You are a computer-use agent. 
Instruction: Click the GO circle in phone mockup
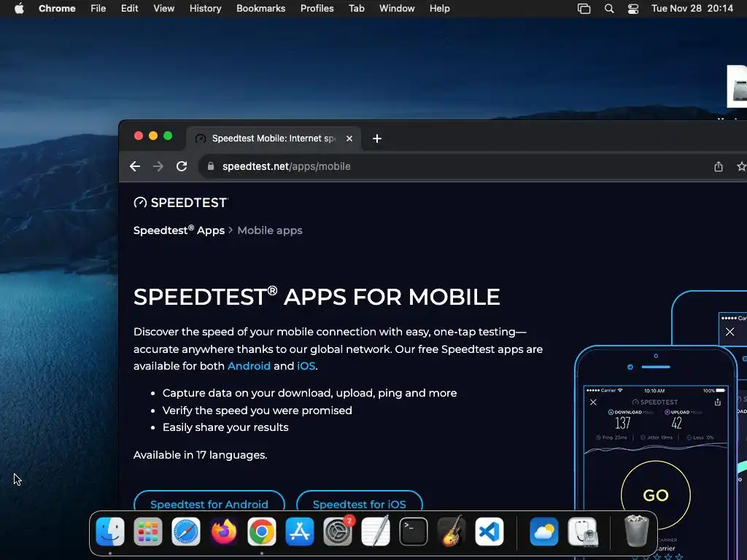point(656,495)
